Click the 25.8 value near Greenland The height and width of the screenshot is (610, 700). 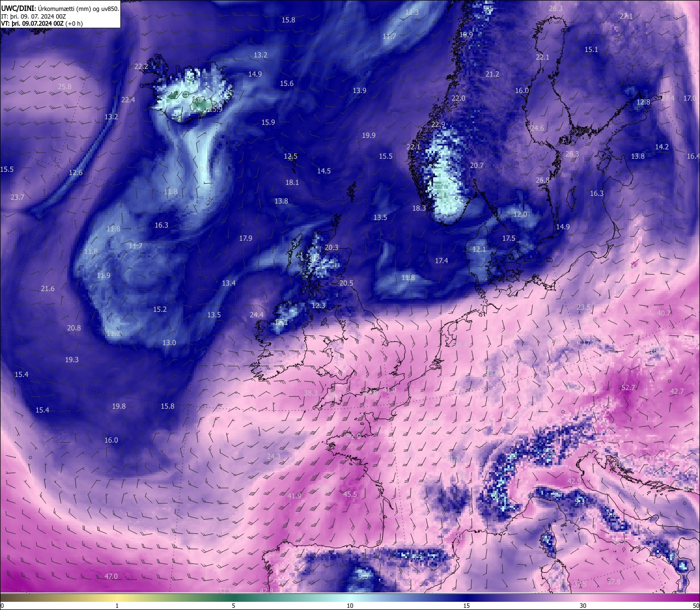(65, 87)
